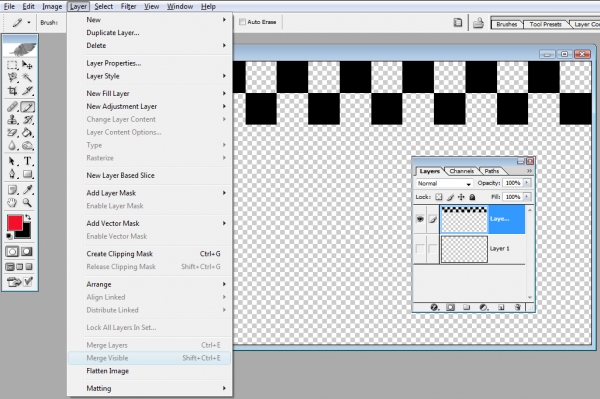Open the Filter menu
Image resolution: width=600 pixels, height=399 pixels.
pyautogui.click(x=129, y=7)
